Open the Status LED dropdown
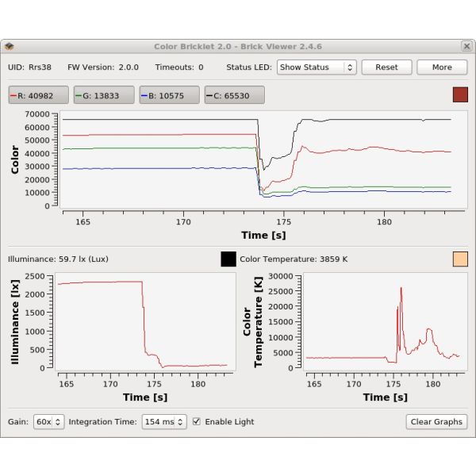 click(317, 67)
